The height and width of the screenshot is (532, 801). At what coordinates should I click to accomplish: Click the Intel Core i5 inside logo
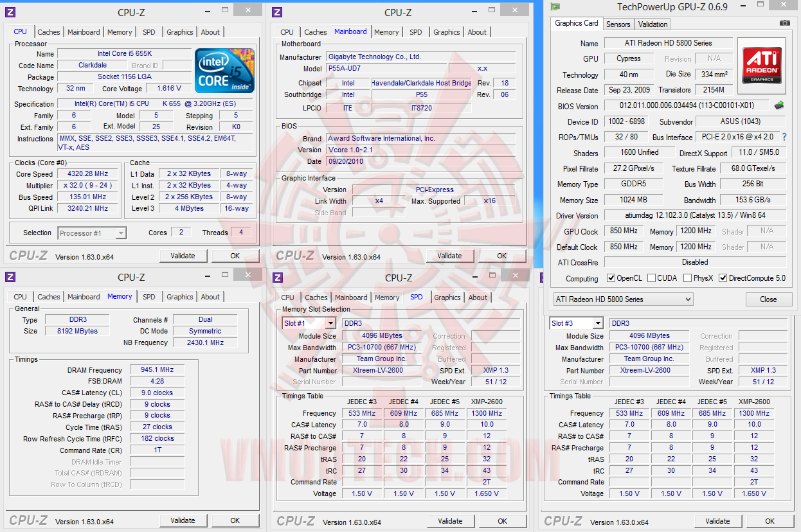click(224, 70)
